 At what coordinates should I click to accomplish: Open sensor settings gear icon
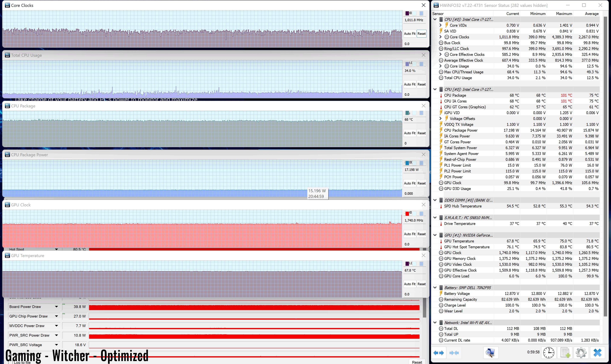(x=581, y=353)
